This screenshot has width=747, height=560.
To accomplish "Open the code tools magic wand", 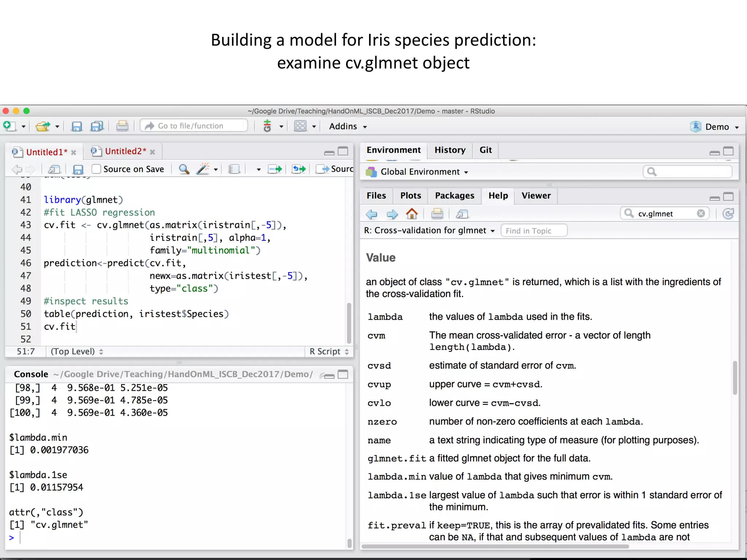I will 203,169.
